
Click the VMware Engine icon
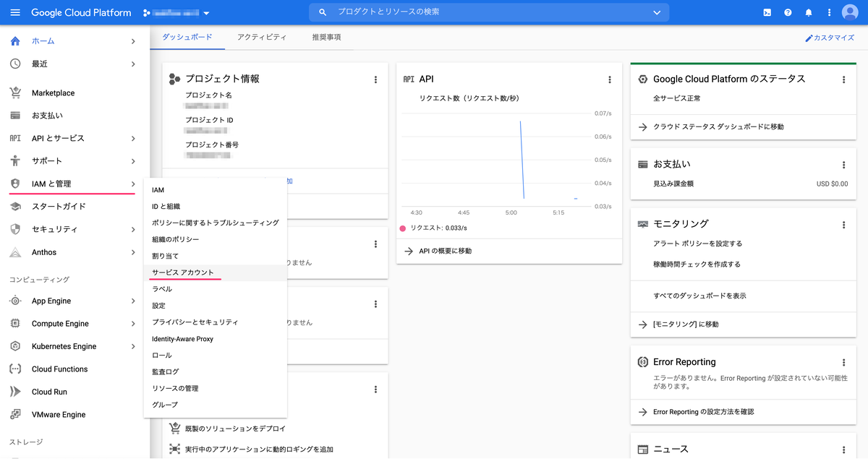[15, 414]
